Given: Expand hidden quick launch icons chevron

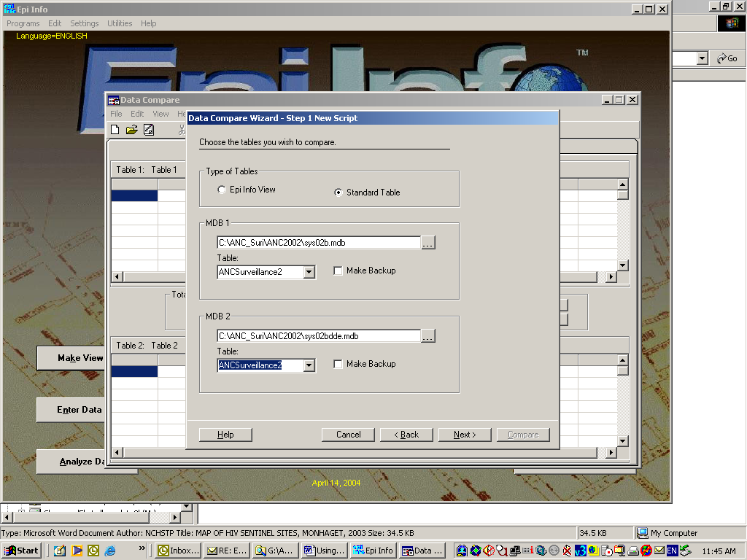Looking at the screenshot, I should pos(142,548).
